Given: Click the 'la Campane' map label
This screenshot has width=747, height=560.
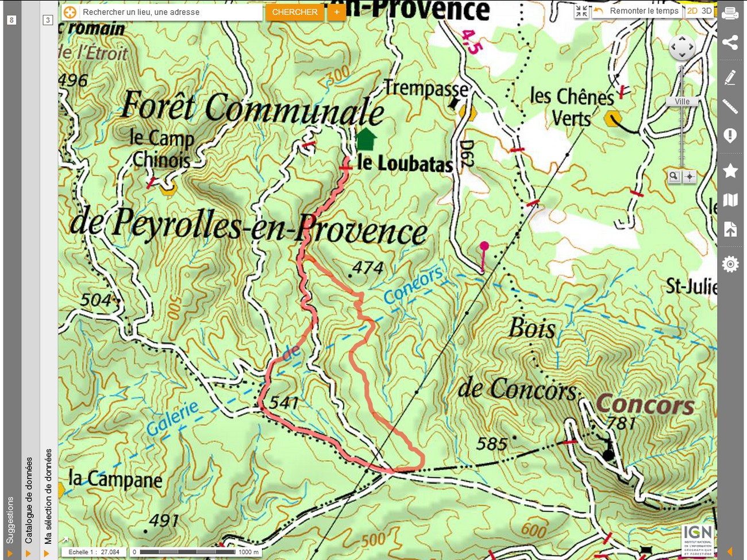Looking at the screenshot, I should coord(115,479).
